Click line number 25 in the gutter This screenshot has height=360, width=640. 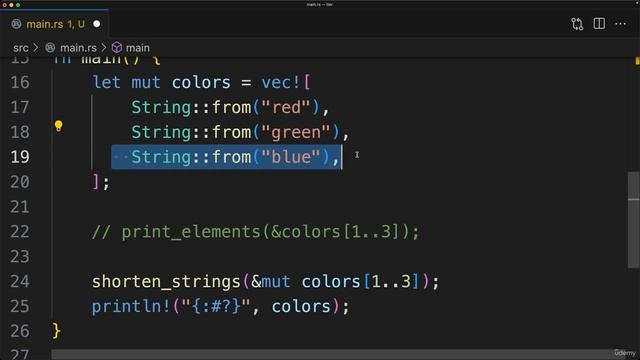point(20,307)
